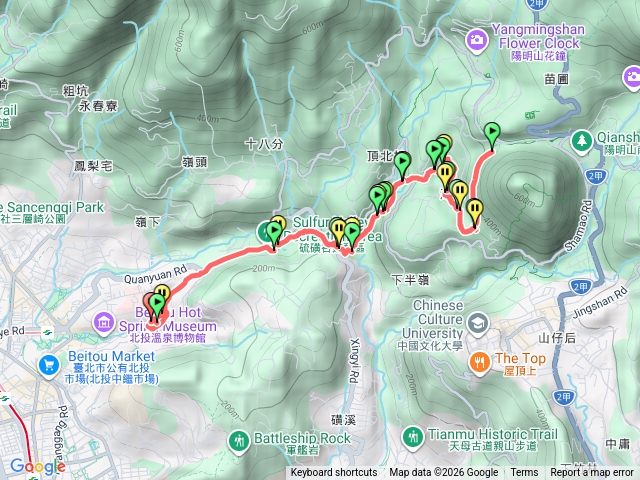Click the Google logo

[x=38, y=466]
